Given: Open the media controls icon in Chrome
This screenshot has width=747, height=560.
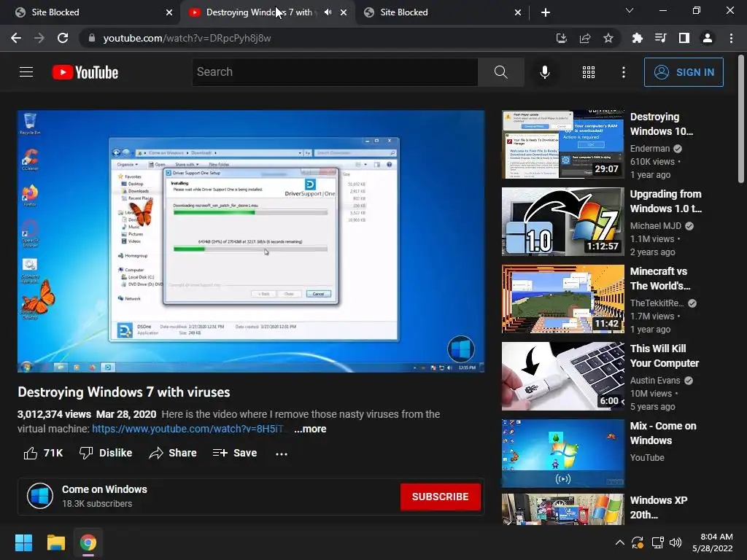Looking at the screenshot, I should pyautogui.click(x=661, y=38).
